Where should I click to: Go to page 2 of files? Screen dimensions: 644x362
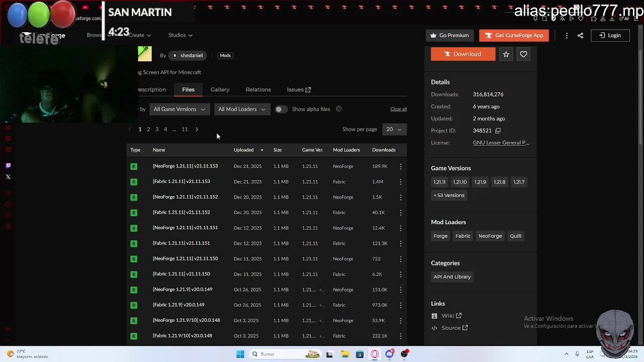coord(148,130)
